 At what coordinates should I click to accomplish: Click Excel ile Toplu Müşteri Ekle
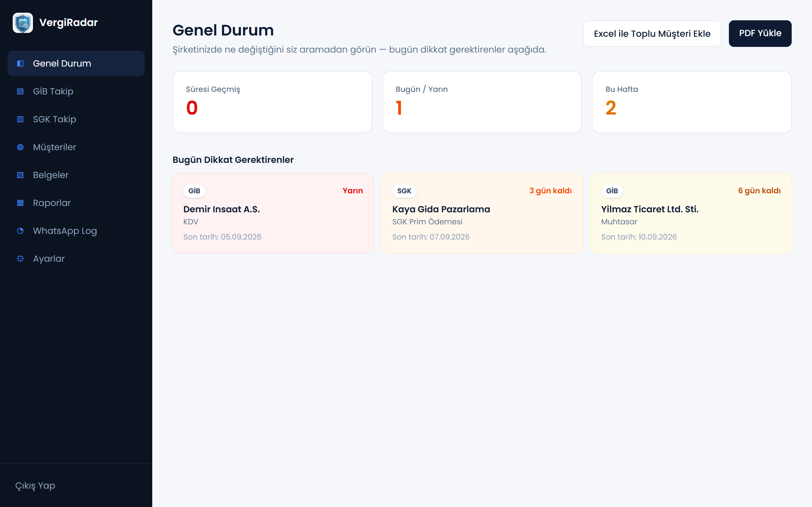tap(652, 33)
